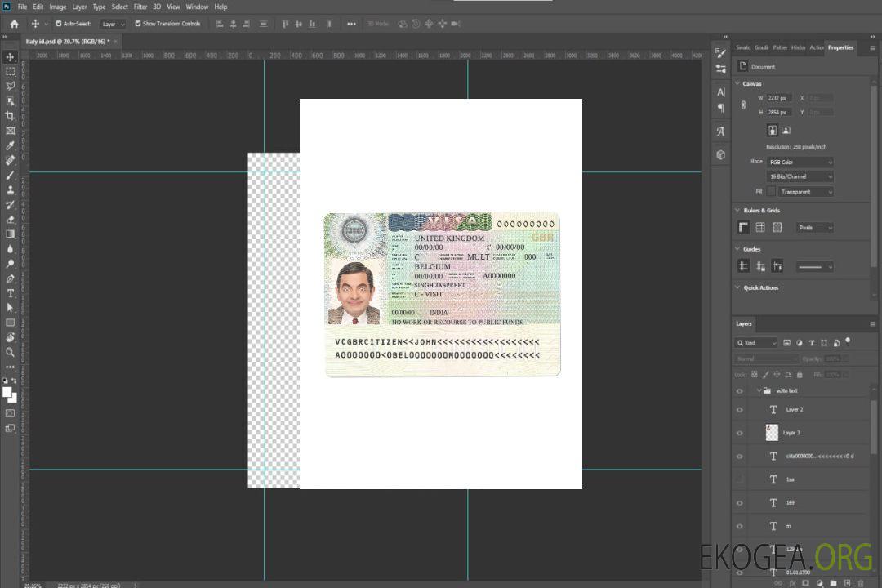Toggle layer filtering on/off switch
Viewport: 882px width, 588px height.
[x=848, y=341]
